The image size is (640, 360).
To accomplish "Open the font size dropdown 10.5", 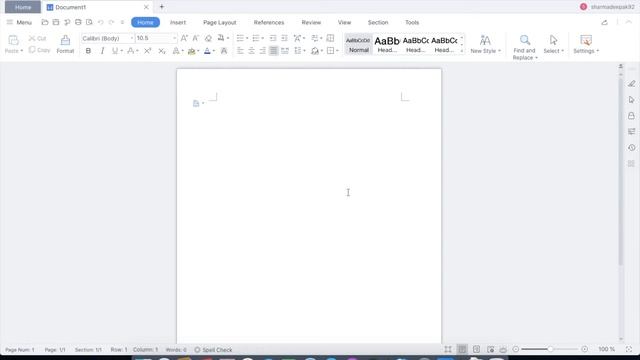I will (x=174, y=38).
